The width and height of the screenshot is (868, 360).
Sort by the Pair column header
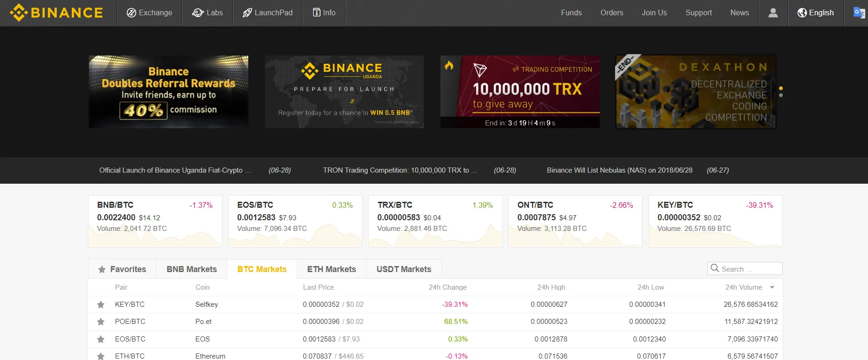click(121, 287)
